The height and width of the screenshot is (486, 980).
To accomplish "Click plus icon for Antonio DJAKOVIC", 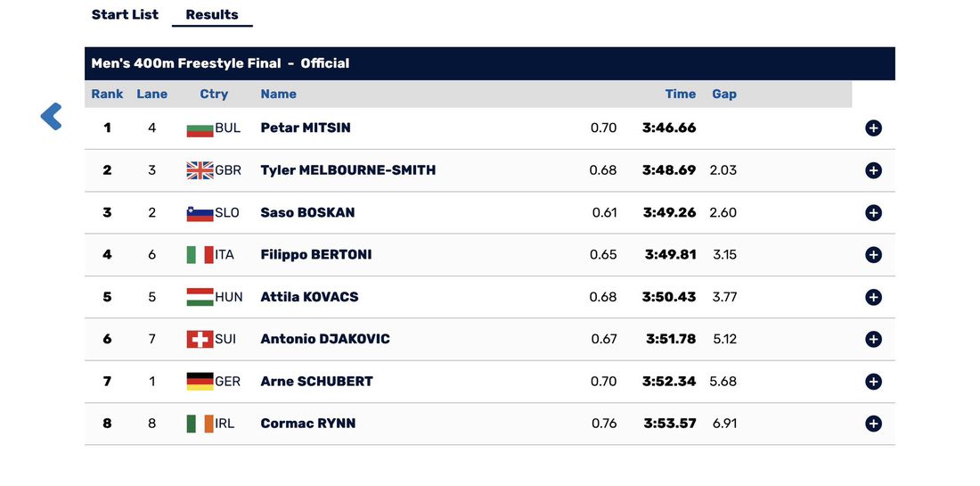I will point(873,340).
